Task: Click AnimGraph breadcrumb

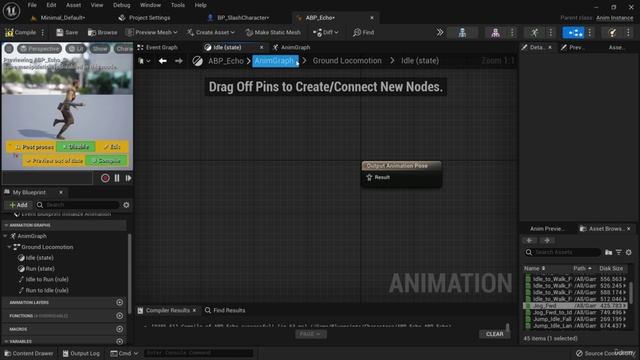Action: [x=275, y=61]
